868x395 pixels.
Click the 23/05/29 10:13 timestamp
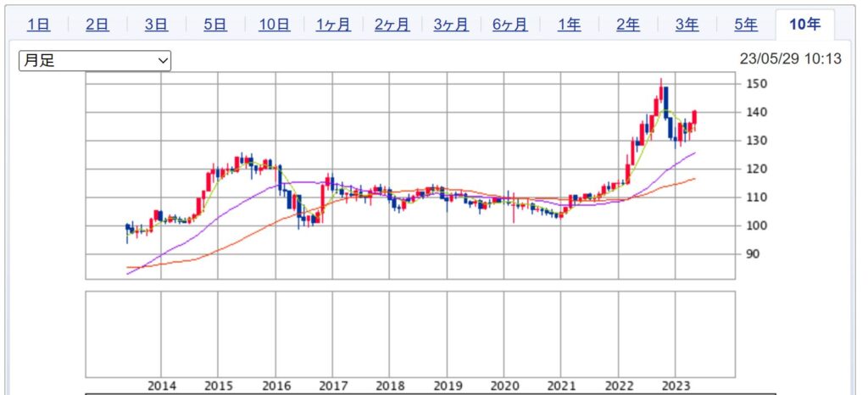click(x=791, y=58)
